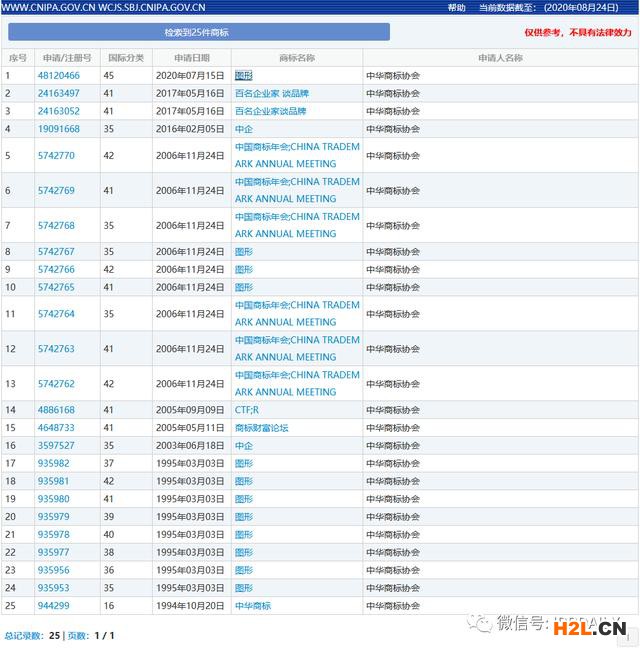Open registration number 944299
Screen dimensions: 640x651
53,606
